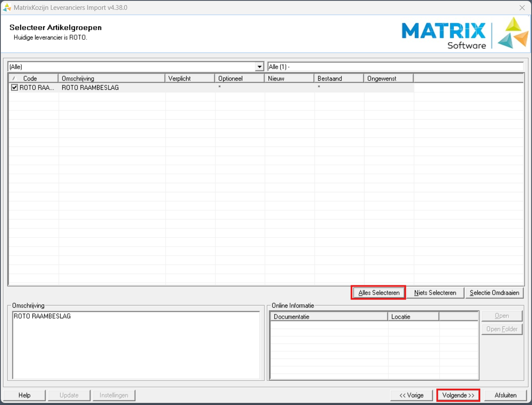Viewport: 532px width, 405px height.
Task: Click the Alle (1) - filter field
Action: click(x=395, y=67)
